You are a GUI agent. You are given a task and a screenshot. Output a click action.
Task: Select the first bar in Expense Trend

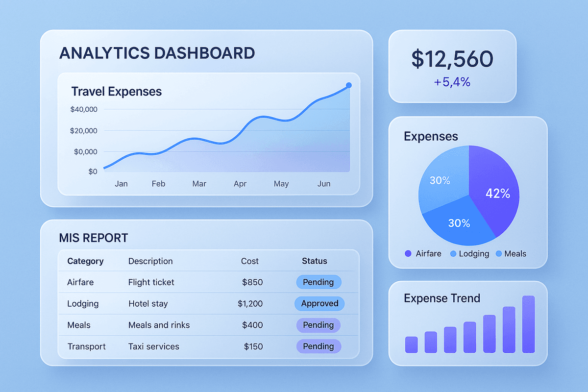click(x=411, y=344)
